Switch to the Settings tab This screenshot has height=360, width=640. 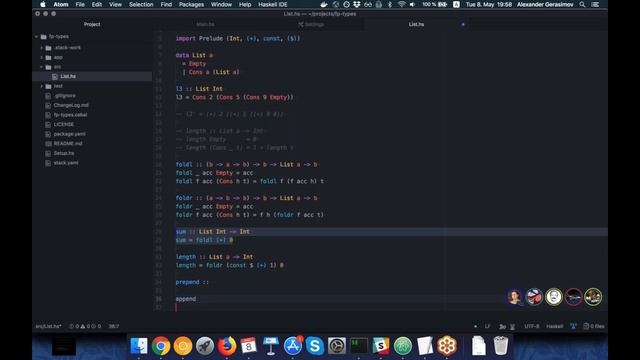point(311,24)
